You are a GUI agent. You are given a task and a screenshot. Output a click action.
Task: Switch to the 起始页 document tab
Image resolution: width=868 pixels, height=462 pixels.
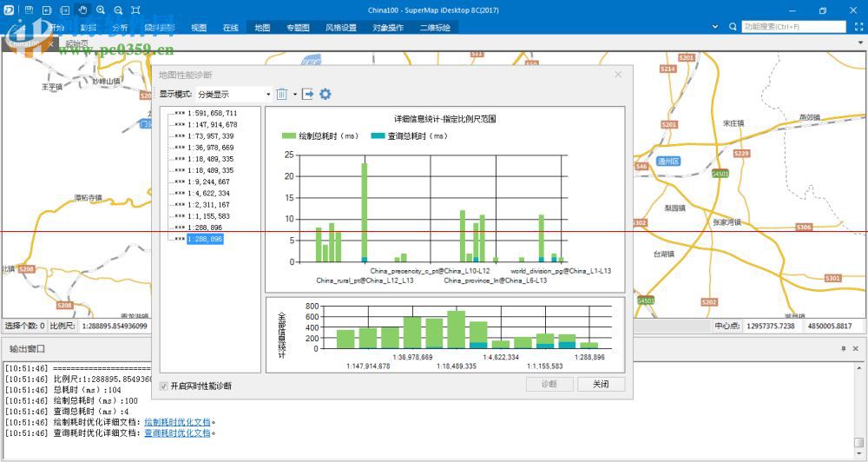click(x=76, y=43)
